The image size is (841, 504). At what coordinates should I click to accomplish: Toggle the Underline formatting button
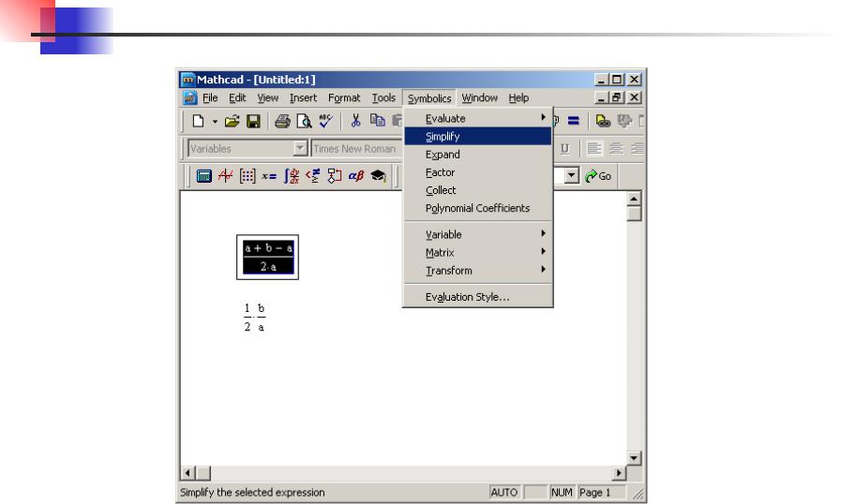click(x=564, y=149)
